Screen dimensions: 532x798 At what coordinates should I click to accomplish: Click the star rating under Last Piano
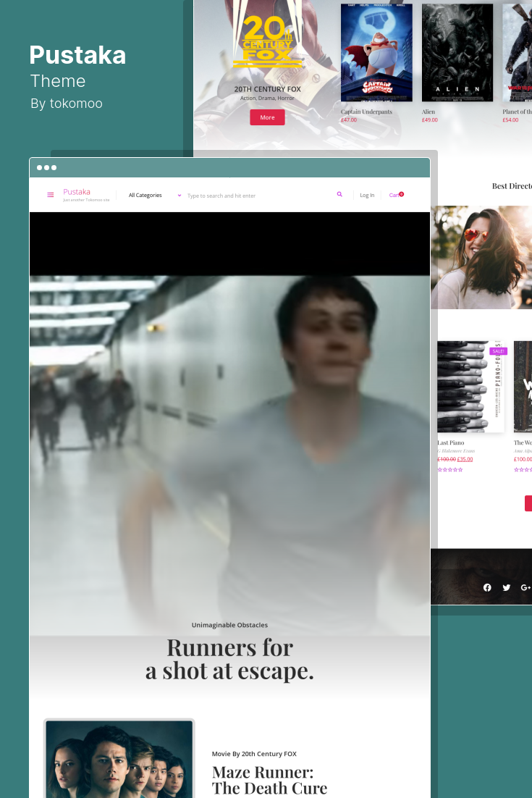coord(450,470)
